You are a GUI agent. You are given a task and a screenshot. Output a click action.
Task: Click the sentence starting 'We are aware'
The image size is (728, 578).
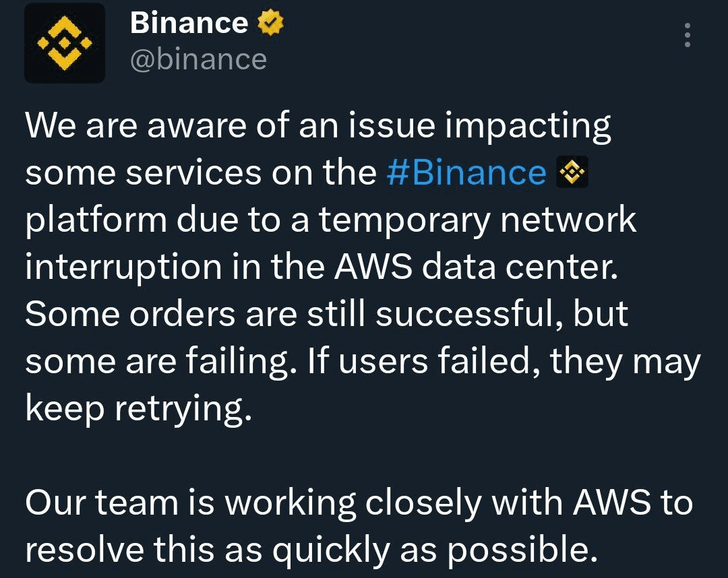(x=317, y=125)
